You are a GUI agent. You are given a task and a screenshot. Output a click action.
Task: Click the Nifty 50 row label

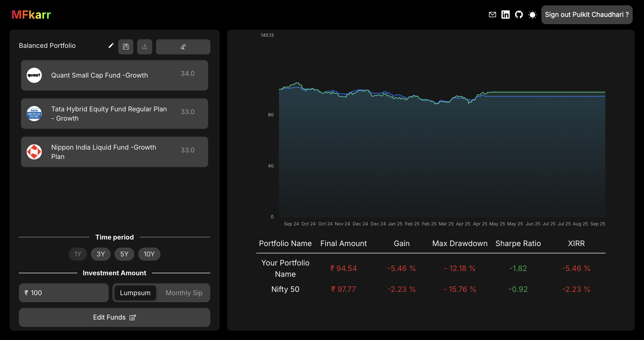coord(285,289)
